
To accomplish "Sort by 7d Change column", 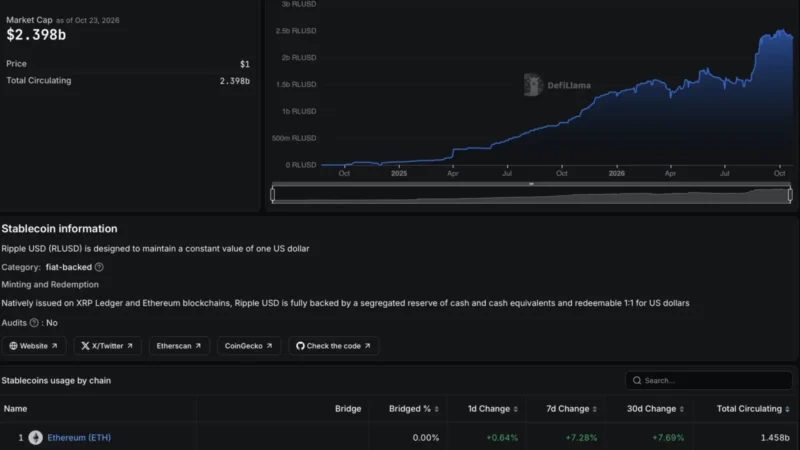I will coord(571,409).
